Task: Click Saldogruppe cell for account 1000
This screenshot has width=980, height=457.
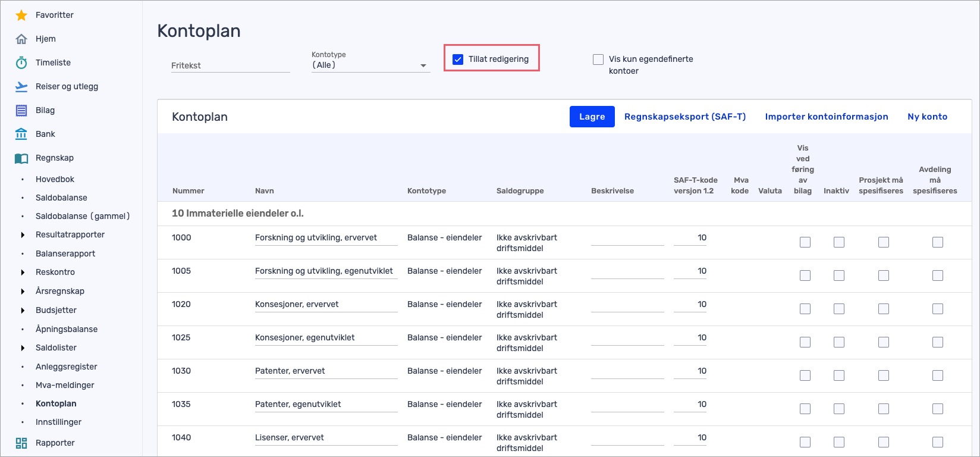Action: click(x=527, y=243)
